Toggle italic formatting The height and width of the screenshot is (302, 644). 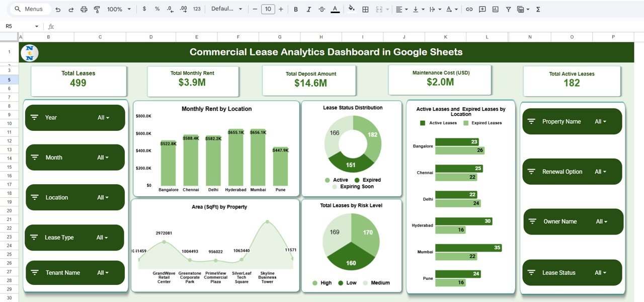[x=308, y=9]
